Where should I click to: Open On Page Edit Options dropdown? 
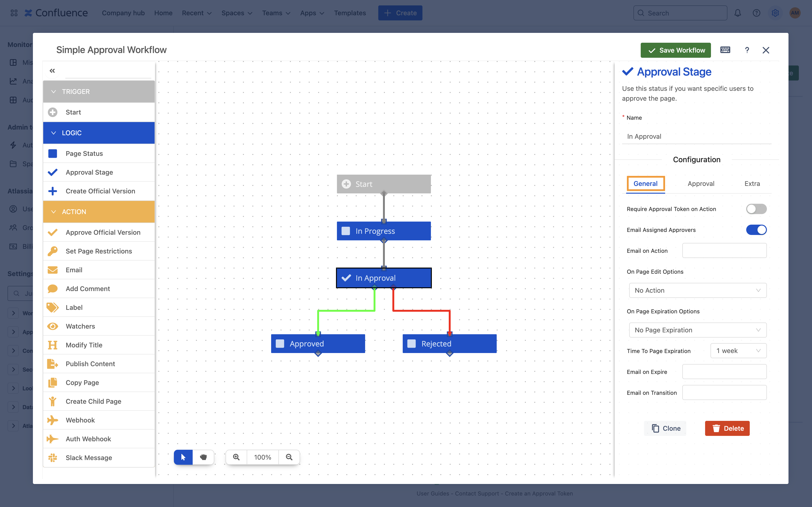[698, 290]
